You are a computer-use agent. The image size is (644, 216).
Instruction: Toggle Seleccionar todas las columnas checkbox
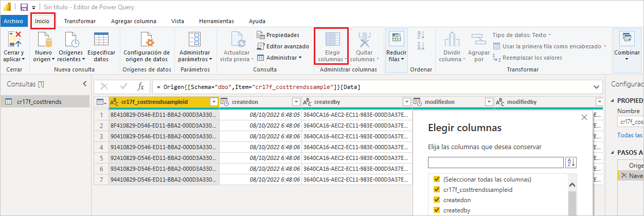pyautogui.click(x=437, y=179)
